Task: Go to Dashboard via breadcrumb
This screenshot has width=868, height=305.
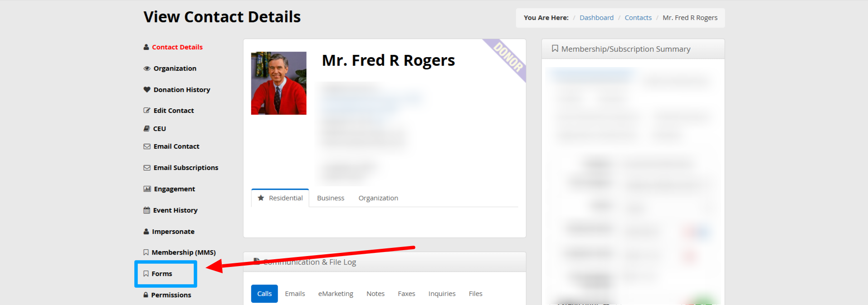Action: pos(596,18)
